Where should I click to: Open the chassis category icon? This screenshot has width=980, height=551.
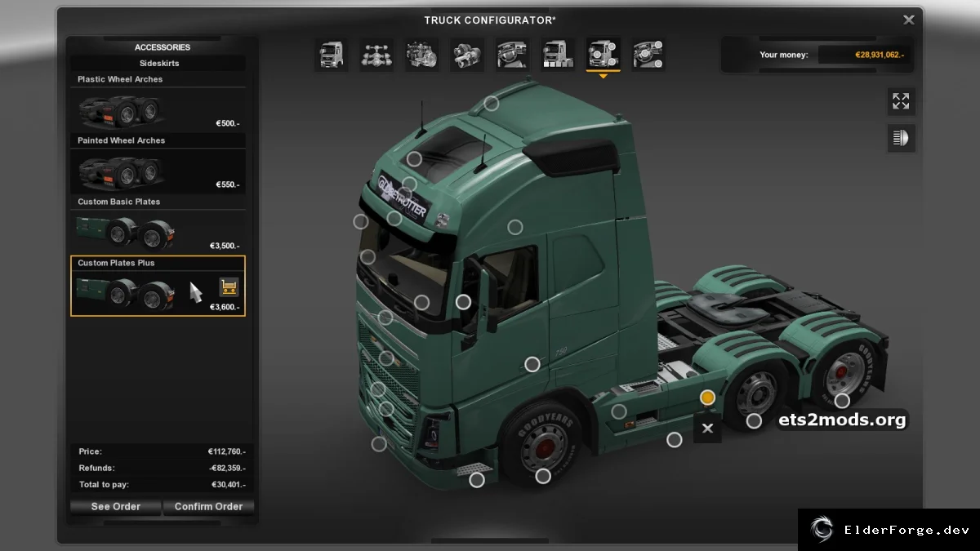coord(376,55)
